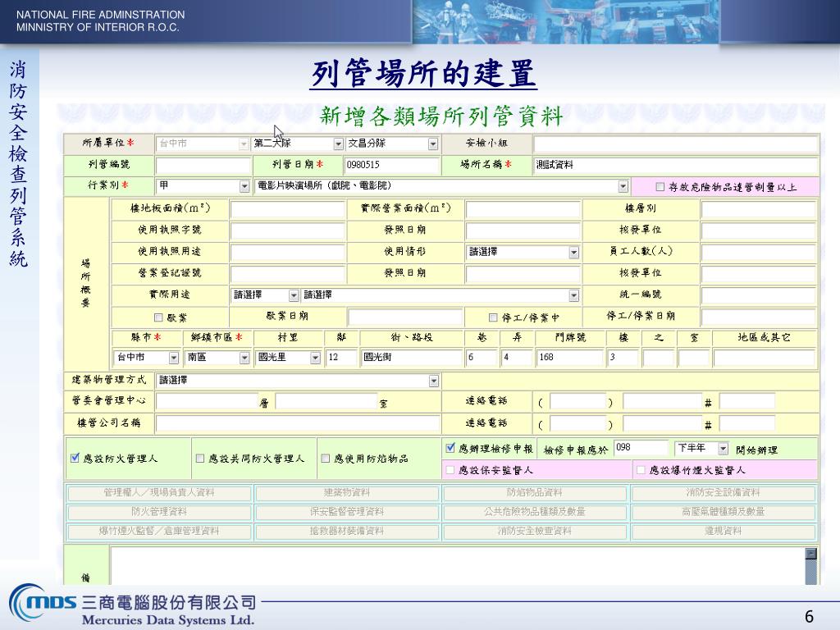Image resolution: width=840 pixels, height=630 pixels.
Task: Check 應設爆竹煙火監督人 checkbox
Action: coord(640,470)
